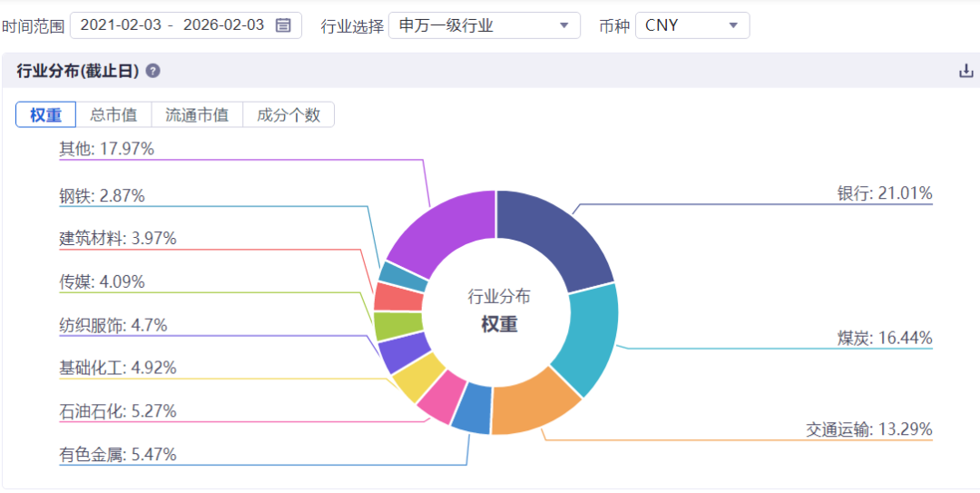Click the label 传媒: 4.09%
The height and width of the screenshot is (493, 980).
[102, 282]
